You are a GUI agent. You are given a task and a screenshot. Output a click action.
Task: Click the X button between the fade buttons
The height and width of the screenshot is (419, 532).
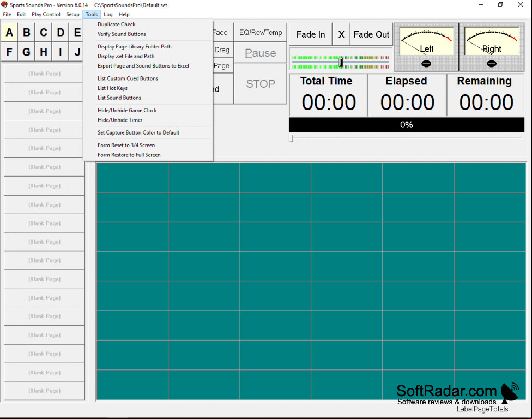pos(341,34)
